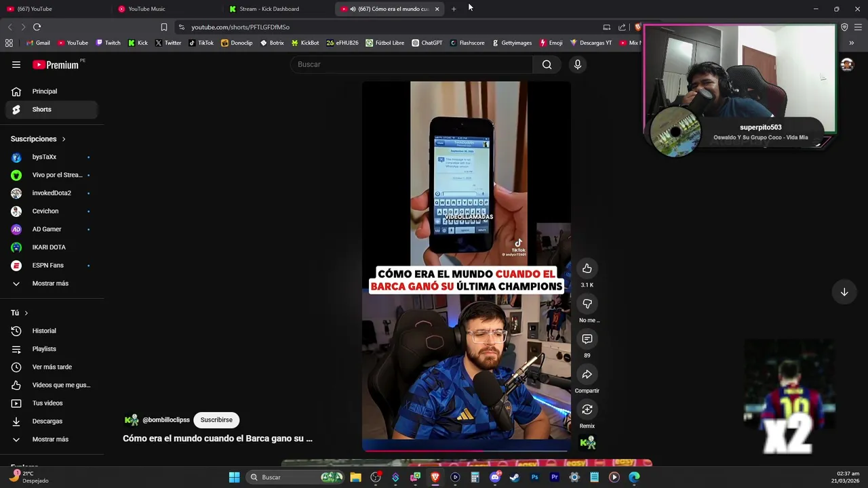Select Shorts in the sidebar

pos(52,109)
